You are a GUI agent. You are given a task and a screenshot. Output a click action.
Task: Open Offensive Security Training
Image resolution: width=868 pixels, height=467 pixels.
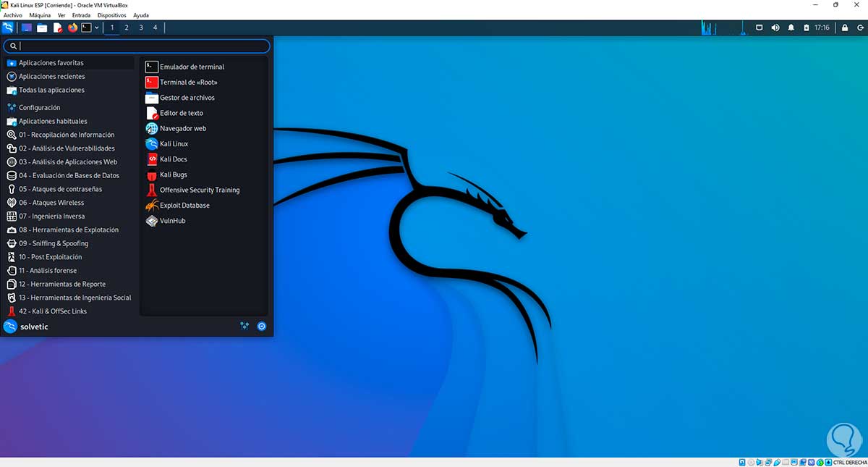click(x=205, y=190)
